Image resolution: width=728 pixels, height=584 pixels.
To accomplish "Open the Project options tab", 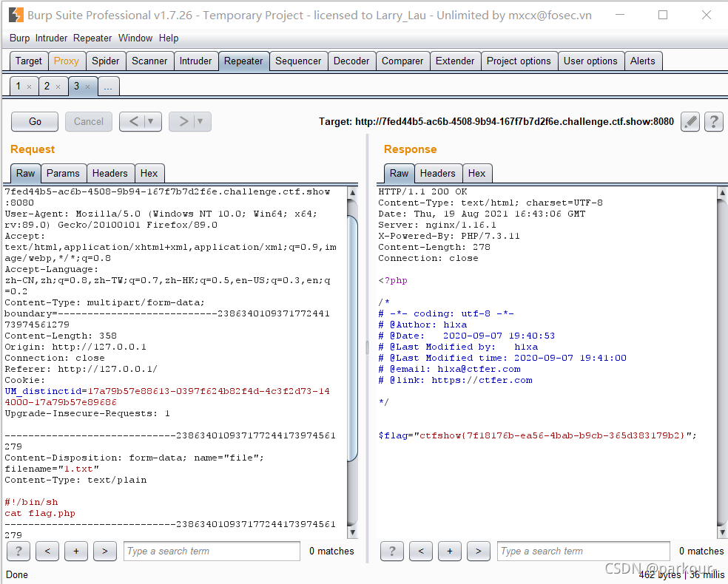I will coord(519,61).
